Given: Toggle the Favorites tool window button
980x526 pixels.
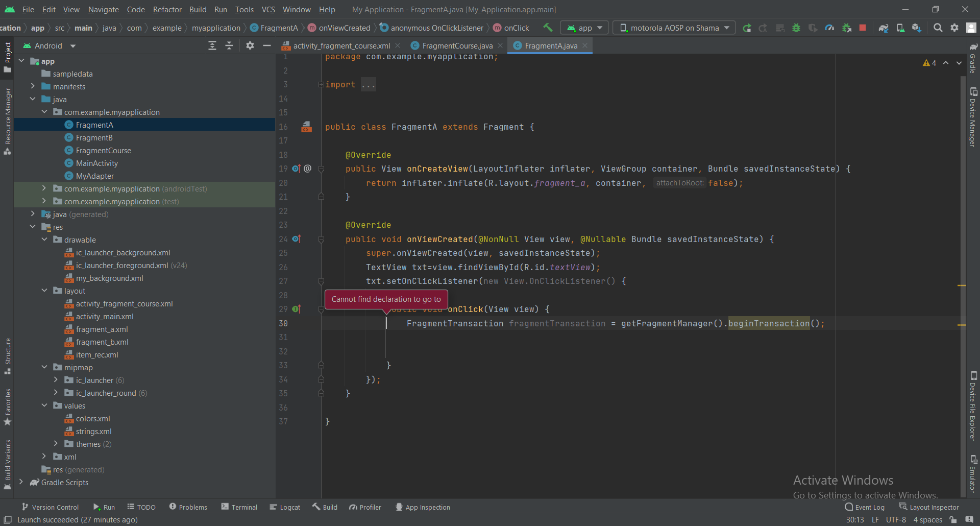Looking at the screenshot, I should [x=7, y=408].
